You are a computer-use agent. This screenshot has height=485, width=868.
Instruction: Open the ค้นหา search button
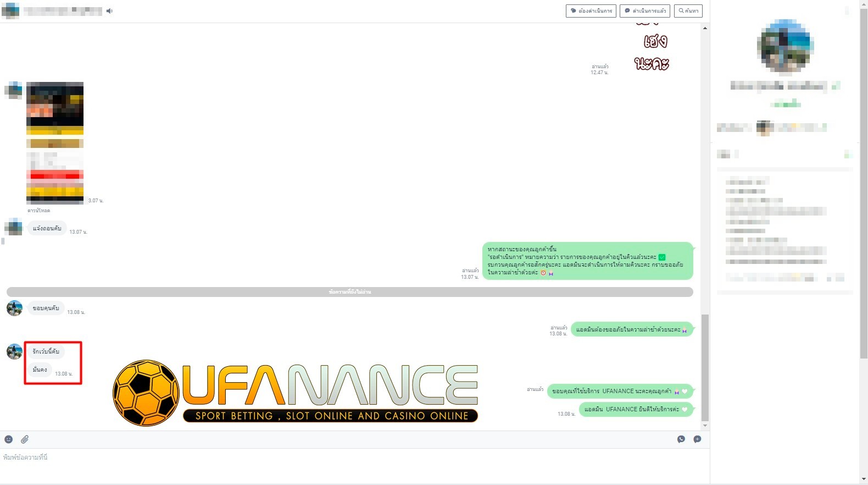click(688, 11)
